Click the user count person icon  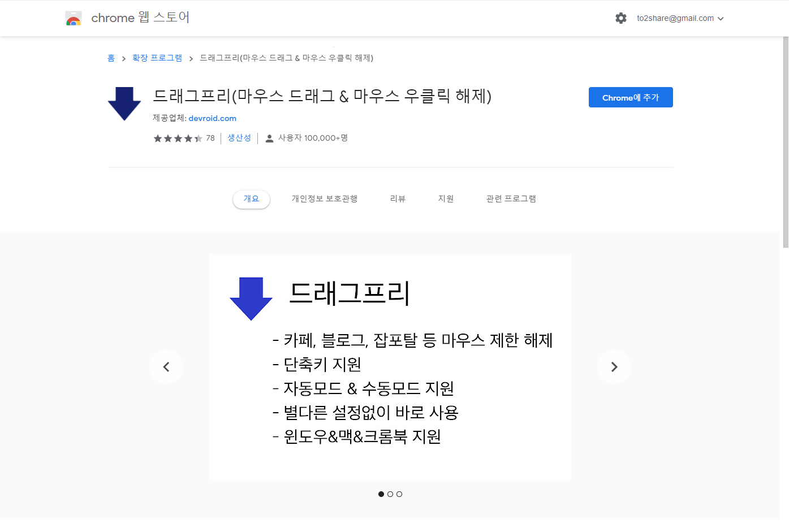(270, 138)
